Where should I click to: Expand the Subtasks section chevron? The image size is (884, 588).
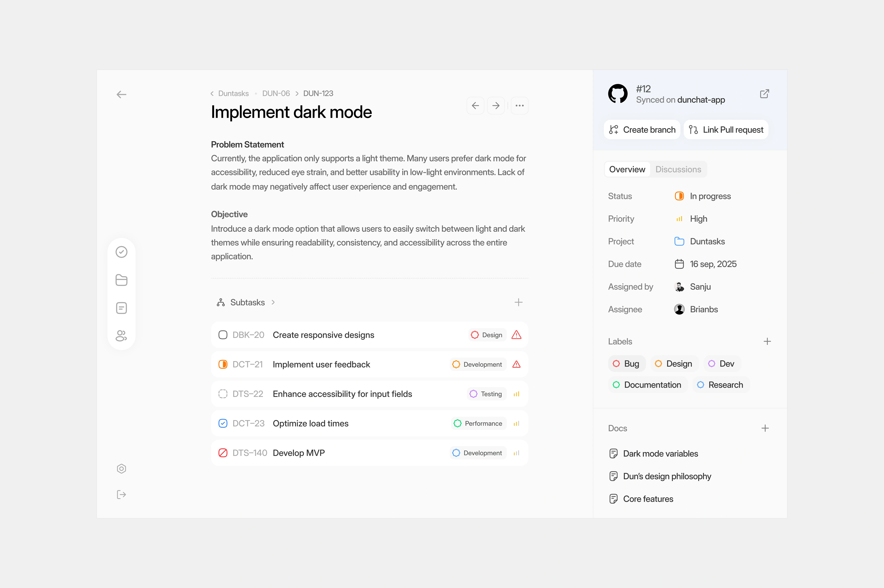pyautogui.click(x=273, y=302)
